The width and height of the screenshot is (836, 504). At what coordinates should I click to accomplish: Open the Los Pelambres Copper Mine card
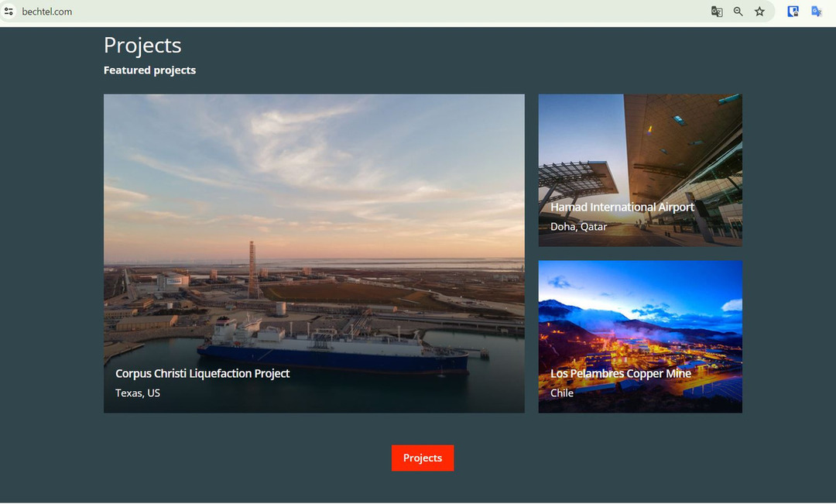(x=640, y=337)
